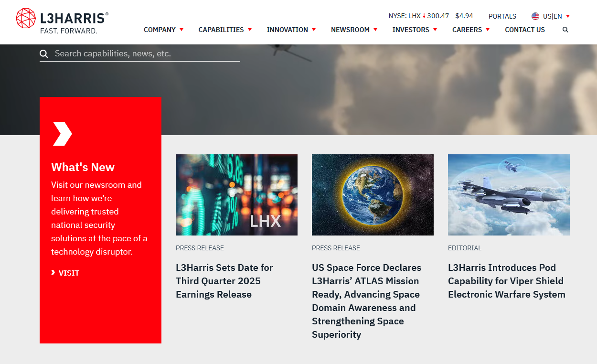Click the magnifier icon beside the search field
Viewport: 597px width, 364px height.
click(44, 54)
